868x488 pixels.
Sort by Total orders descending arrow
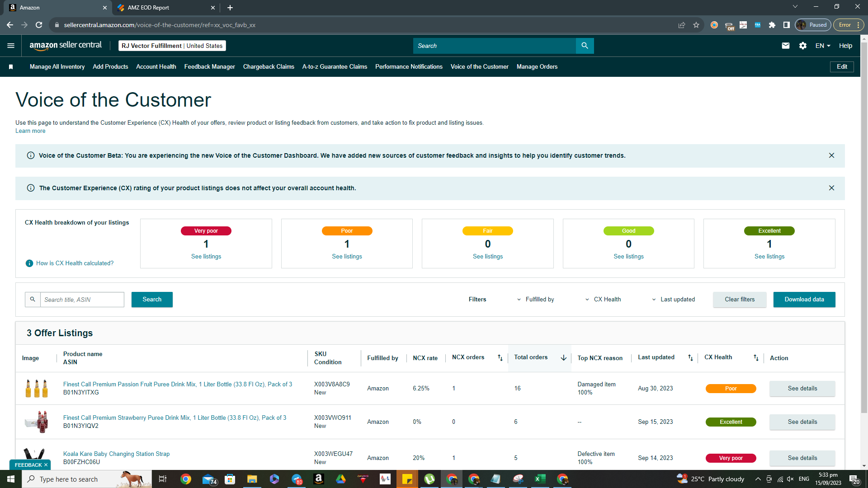point(564,357)
